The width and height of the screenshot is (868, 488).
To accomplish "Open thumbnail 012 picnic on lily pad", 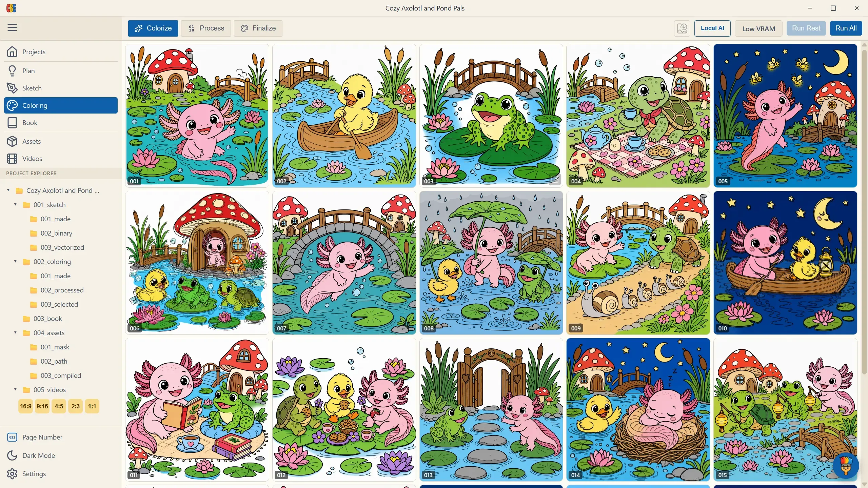I will click(x=344, y=410).
